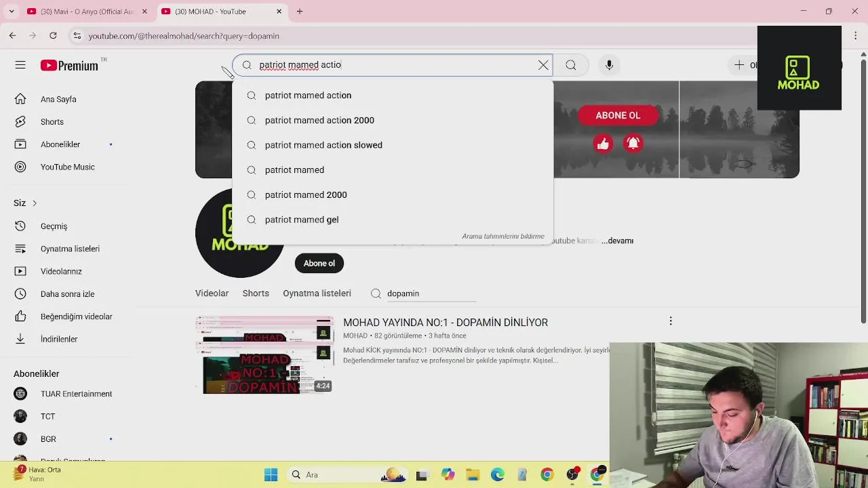Start voice search with microphone
868x488 pixels.
coord(609,65)
